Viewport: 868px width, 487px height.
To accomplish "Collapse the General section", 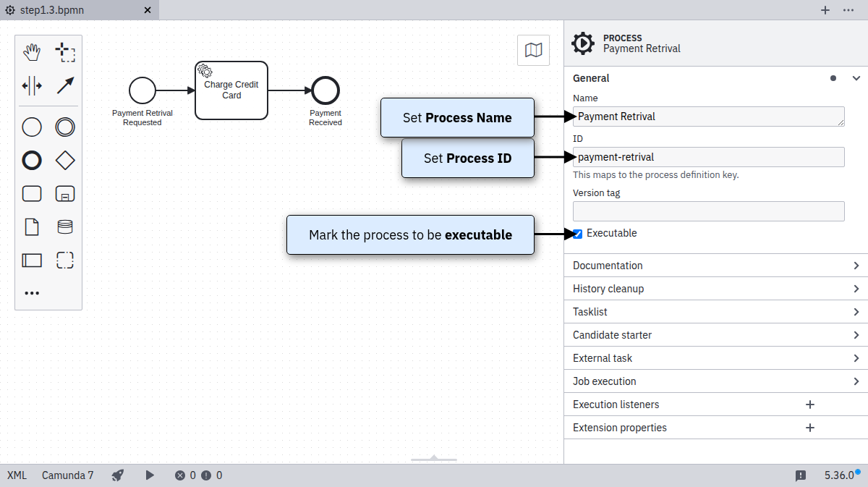I will pos(856,78).
